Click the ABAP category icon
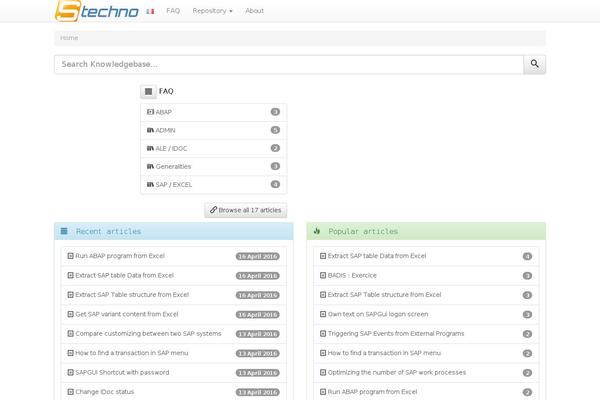 point(150,112)
